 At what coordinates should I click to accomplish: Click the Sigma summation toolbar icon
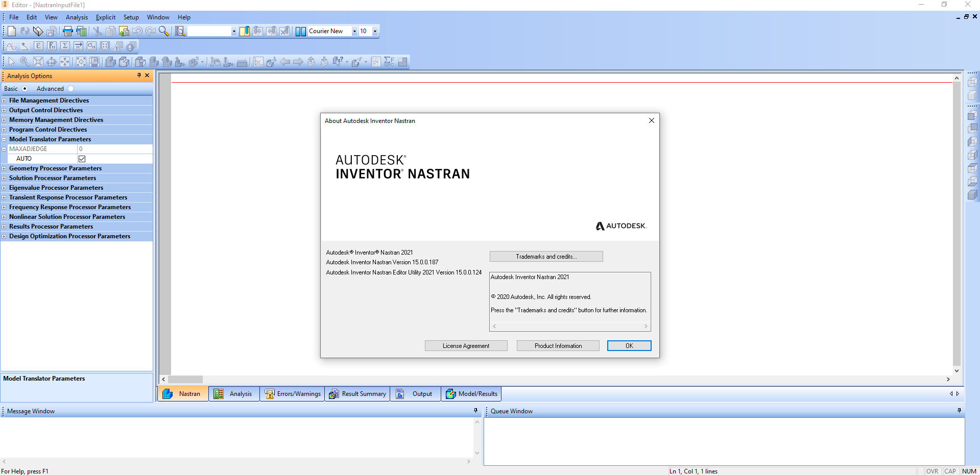(x=65, y=46)
